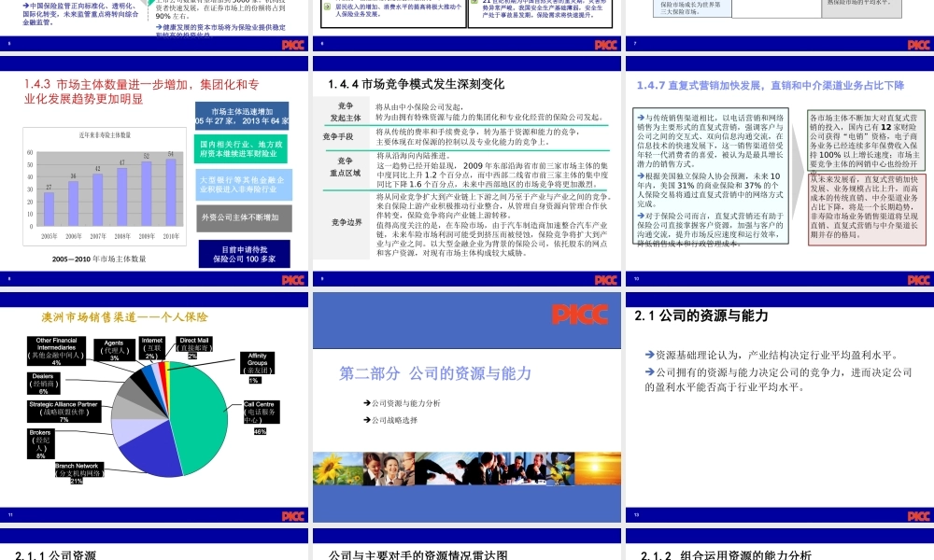
Task: Click the bullet 公司战略选择
Action: (x=390, y=420)
